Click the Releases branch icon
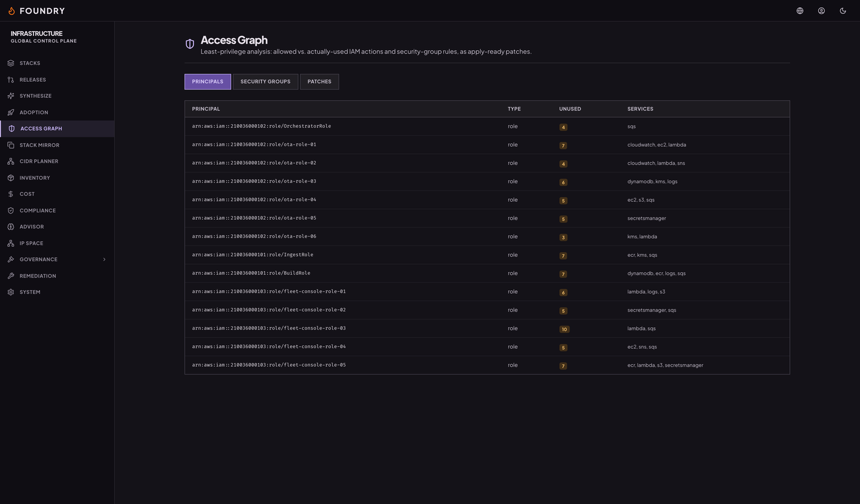The width and height of the screenshot is (860, 504). pos(11,79)
